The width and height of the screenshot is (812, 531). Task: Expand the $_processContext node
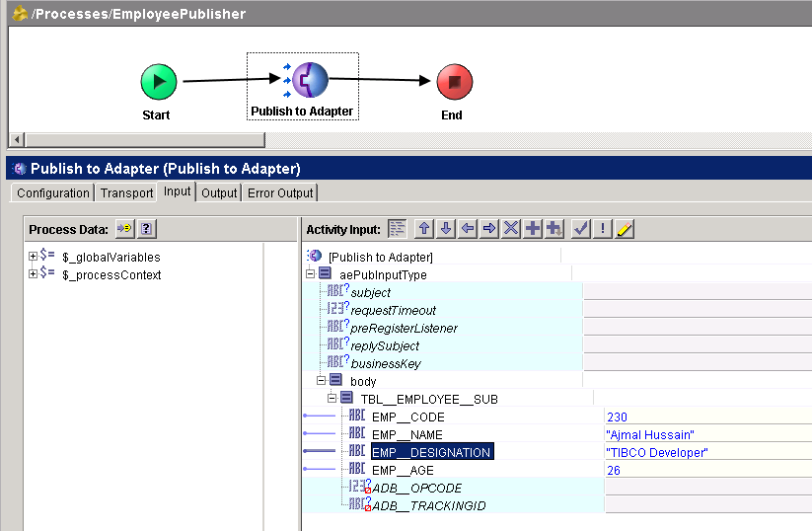pyautogui.click(x=33, y=273)
